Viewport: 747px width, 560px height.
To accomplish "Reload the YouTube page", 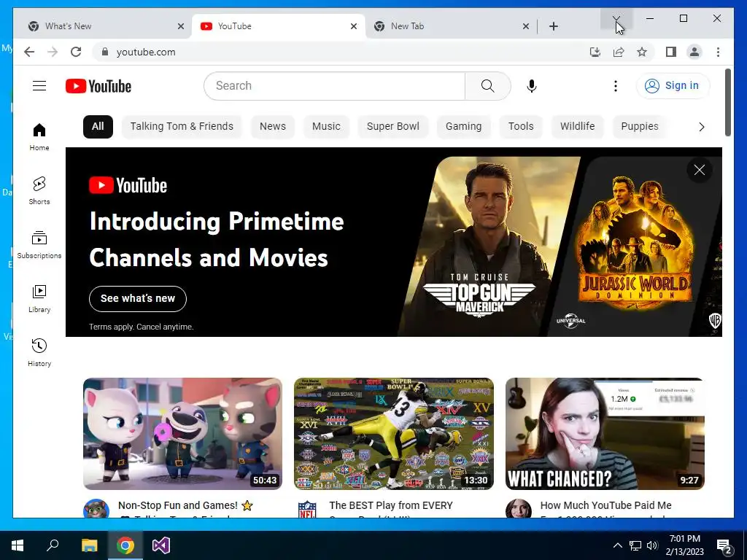I will click(76, 52).
